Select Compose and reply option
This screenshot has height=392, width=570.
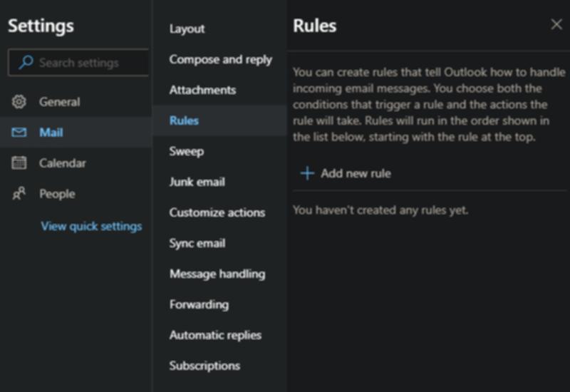click(220, 60)
